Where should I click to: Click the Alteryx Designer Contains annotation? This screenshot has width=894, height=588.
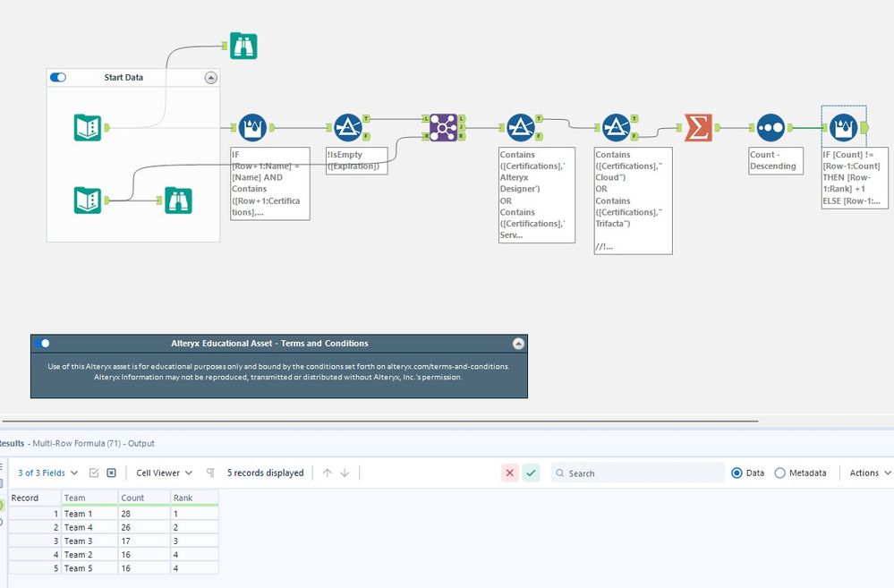coord(537,195)
